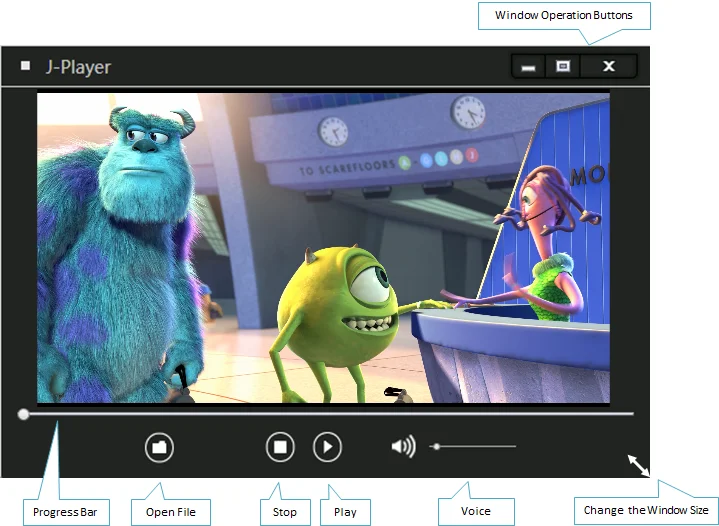The width and height of the screenshot is (719, 526).
Task: Click the window resize grip corner arrow
Action: 638,465
